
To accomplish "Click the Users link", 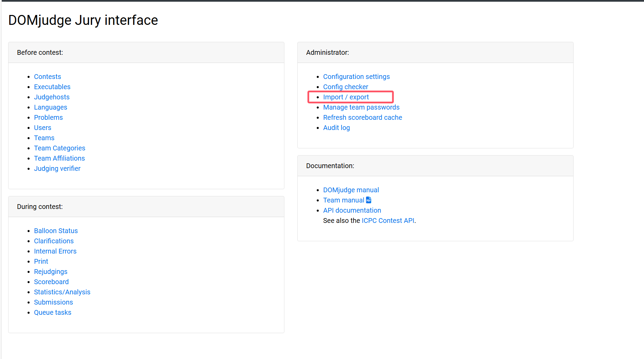I will click(x=43, y=128).
